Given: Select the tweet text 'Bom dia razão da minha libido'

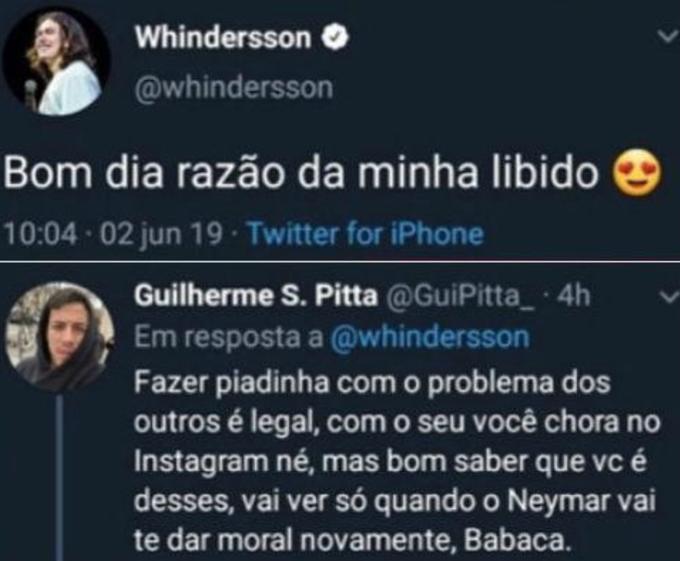Looking at the screenshot, I should (301, 172).
